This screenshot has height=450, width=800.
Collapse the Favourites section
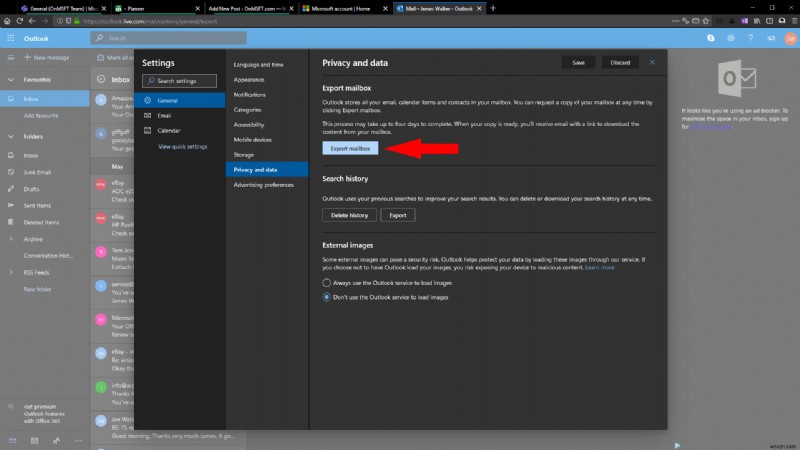pos(9,79)
